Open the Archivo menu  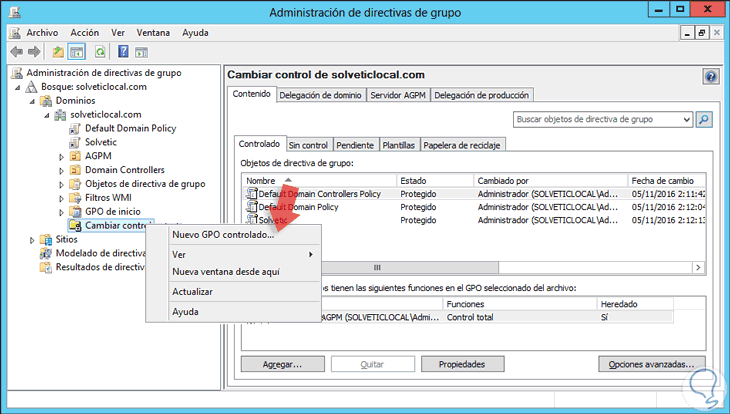click(x=42, y=33)
